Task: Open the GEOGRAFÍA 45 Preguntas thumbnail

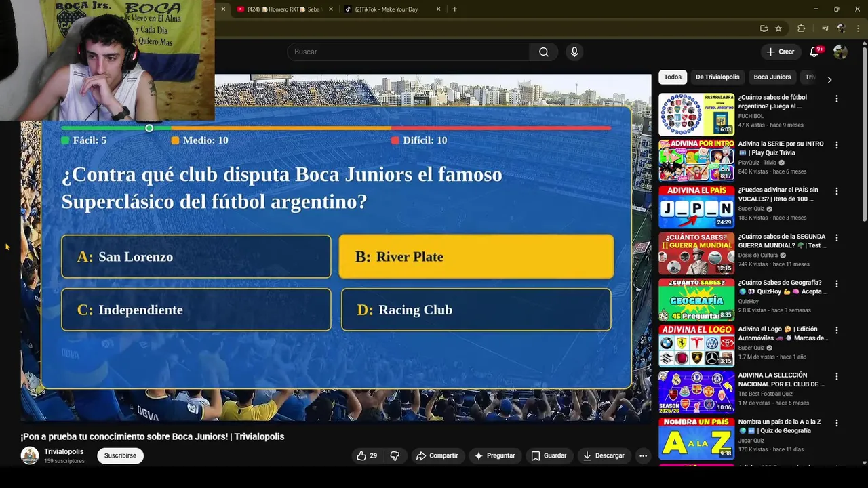Action: 696,299
